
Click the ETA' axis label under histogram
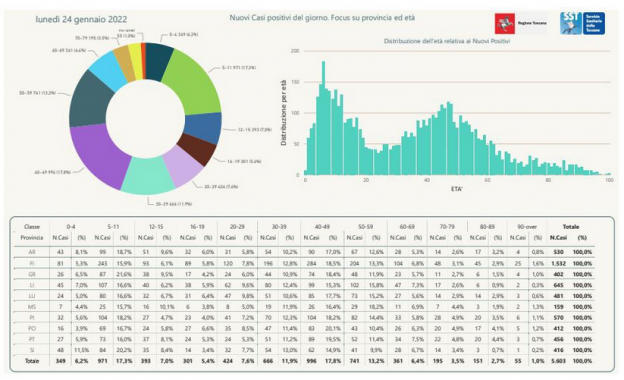456,189
